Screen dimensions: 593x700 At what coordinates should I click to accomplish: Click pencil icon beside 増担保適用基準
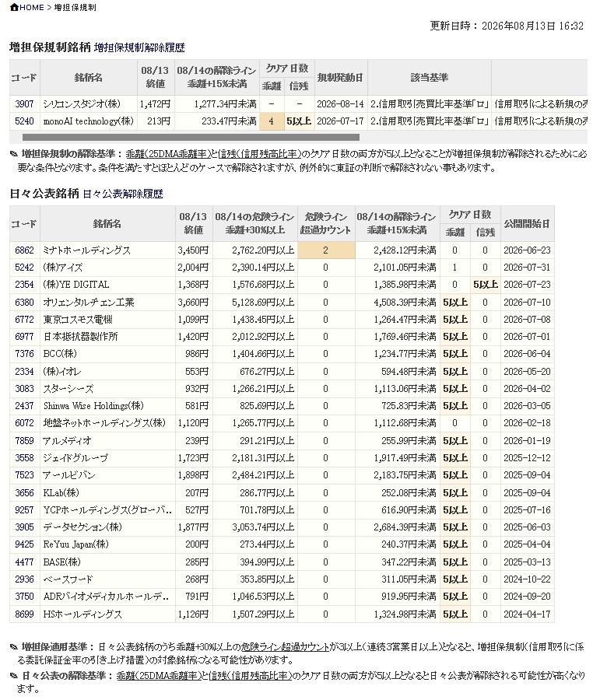[14, 647]
